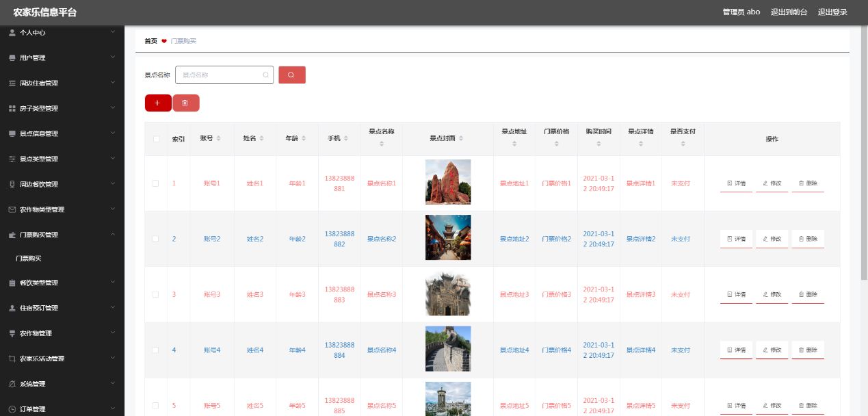Sort table by 账号 column arrows

(x=219, y=139)
